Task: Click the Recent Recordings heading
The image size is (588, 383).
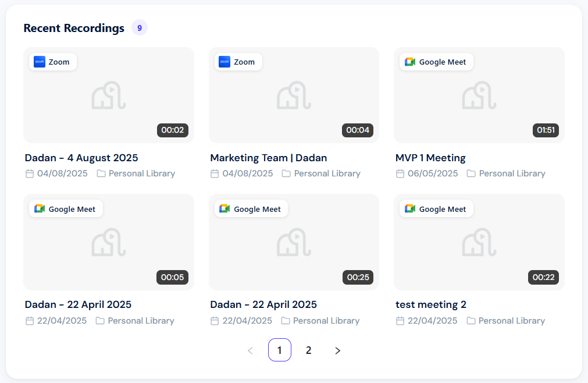Action: click(x=74, y=28)
